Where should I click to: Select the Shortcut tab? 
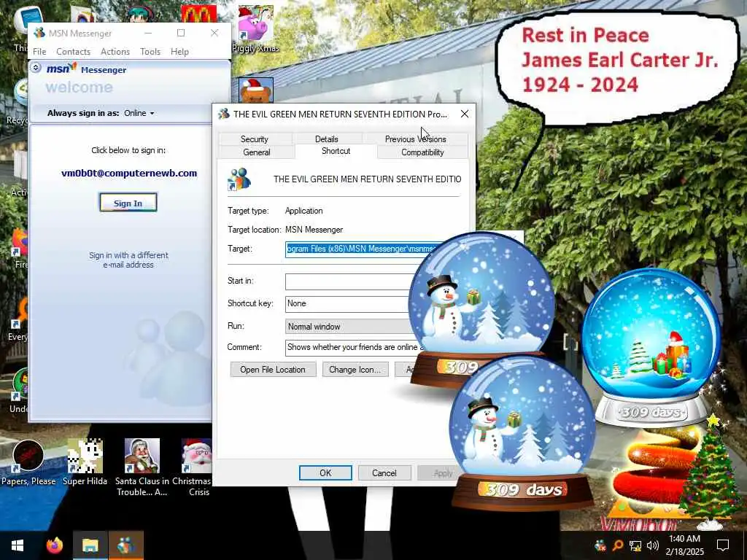[336, 151]
